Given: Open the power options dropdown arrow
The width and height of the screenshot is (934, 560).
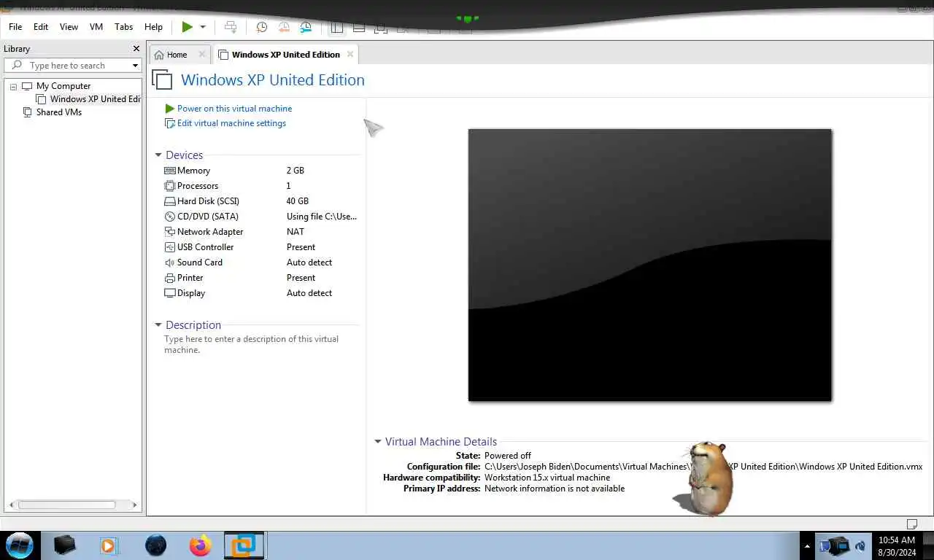Looking at the screenshot, I should pyautogui.click(x=203, y=27).
